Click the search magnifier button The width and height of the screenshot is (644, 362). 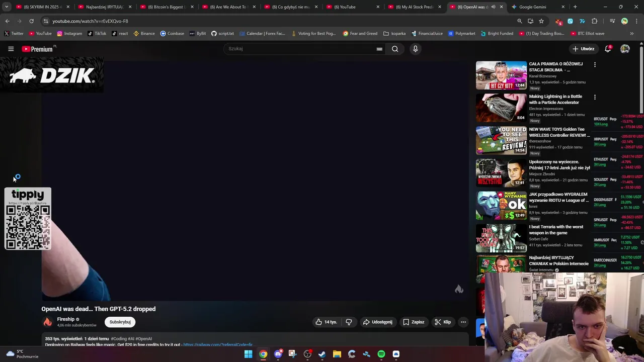pyautogui.click(x=395, y=49)
